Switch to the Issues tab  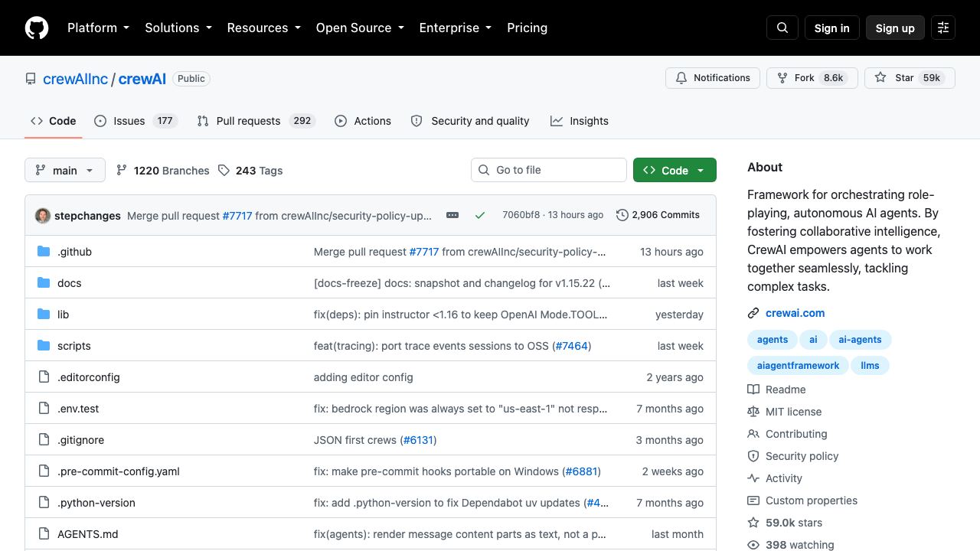(136, 121)
